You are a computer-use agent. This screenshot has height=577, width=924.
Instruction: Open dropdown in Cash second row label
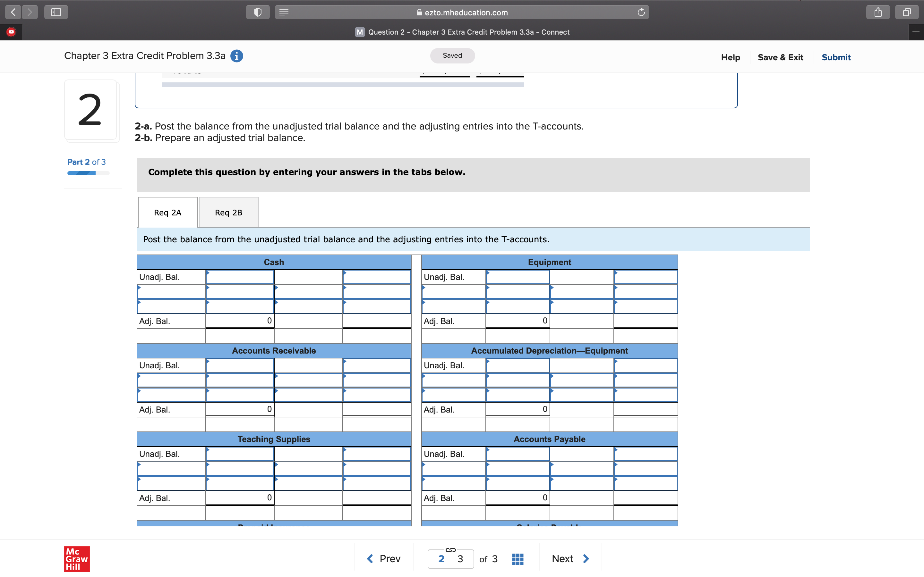[x=171, y=292]
